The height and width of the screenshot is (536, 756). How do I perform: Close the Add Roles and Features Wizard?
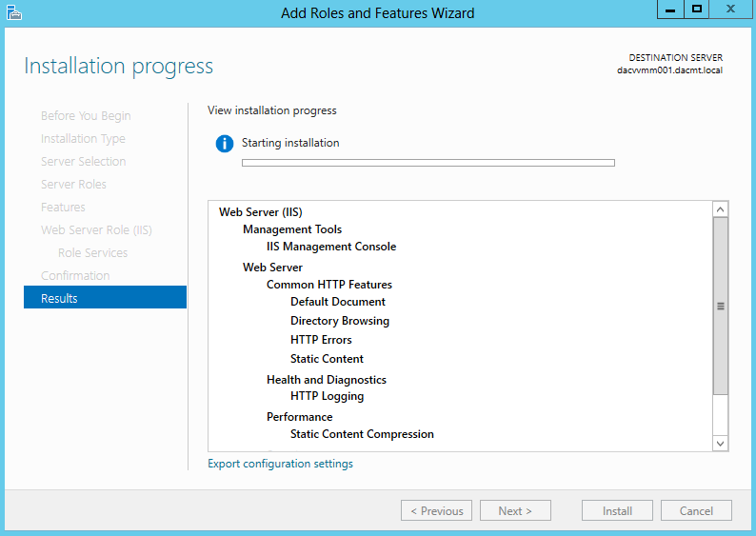pyautogui.click(x=730, y=10)
